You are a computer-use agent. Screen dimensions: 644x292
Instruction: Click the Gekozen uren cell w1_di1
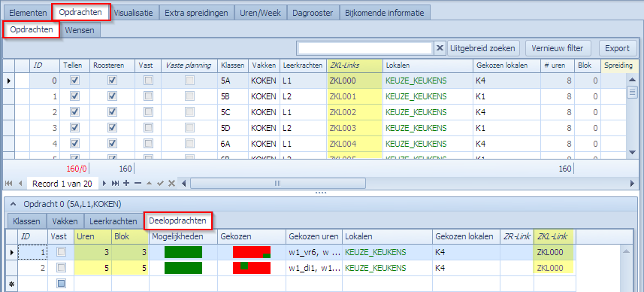[x=314, y=268]
